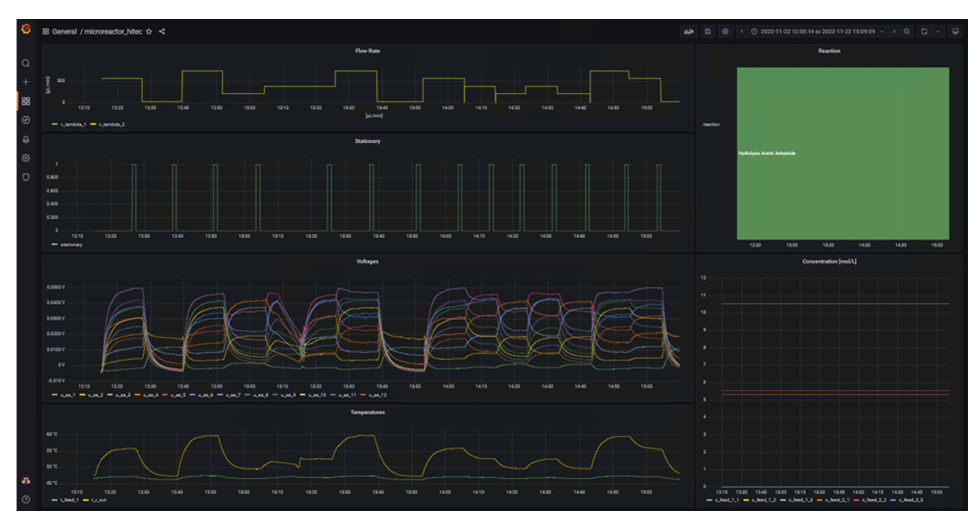Toggle t_feed_1 series in Temperatures legend
This screenshot has width=980, height=522.
pos(69,500)
